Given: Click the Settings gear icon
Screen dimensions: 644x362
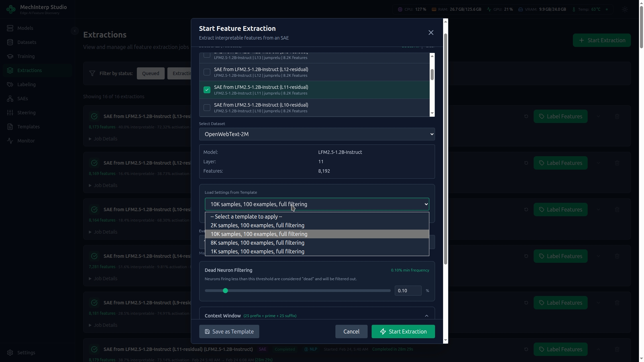Looking at the screenshot, I should 10,353.
